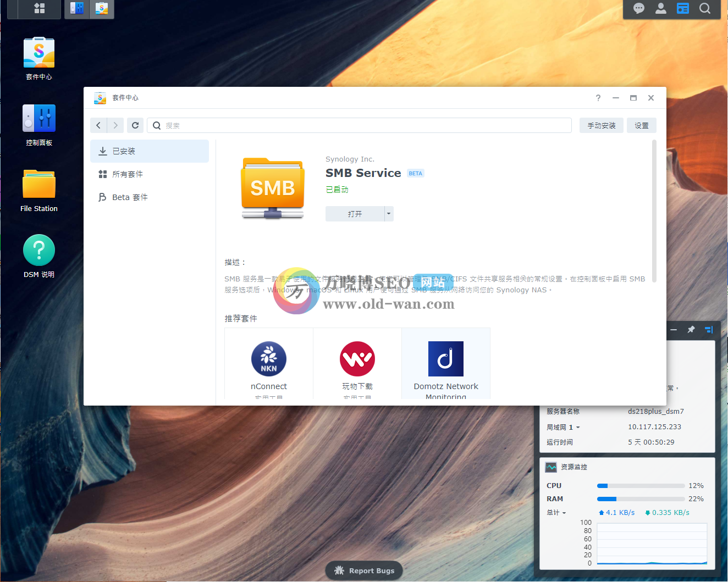Image resolution: width=728 pixels, height=582 pixels.
Task: Click CPU usage progress bar
Action: click(641, 486)
